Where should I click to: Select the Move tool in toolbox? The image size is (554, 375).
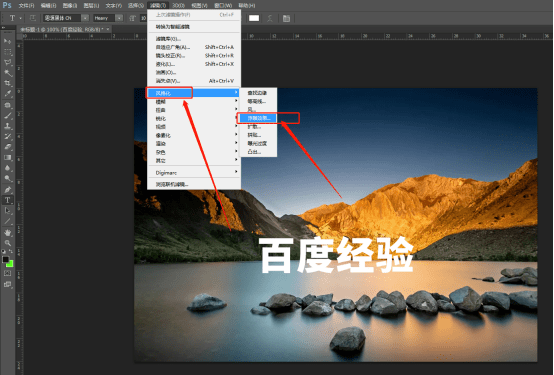pos(7,41)
